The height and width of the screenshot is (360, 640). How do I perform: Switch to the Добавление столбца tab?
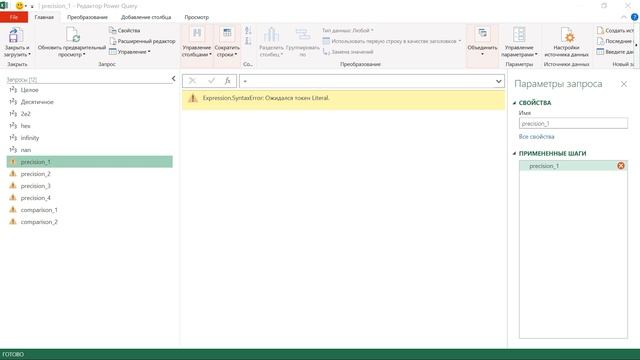tap(146, 17)
